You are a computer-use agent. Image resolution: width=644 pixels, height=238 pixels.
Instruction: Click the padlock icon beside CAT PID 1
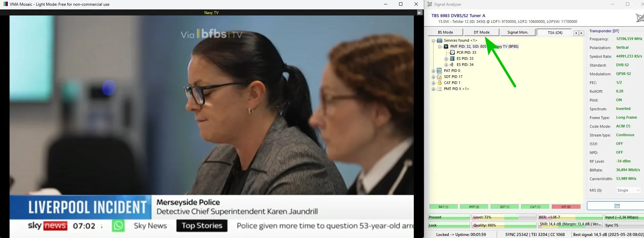click(x=439, y=83)
